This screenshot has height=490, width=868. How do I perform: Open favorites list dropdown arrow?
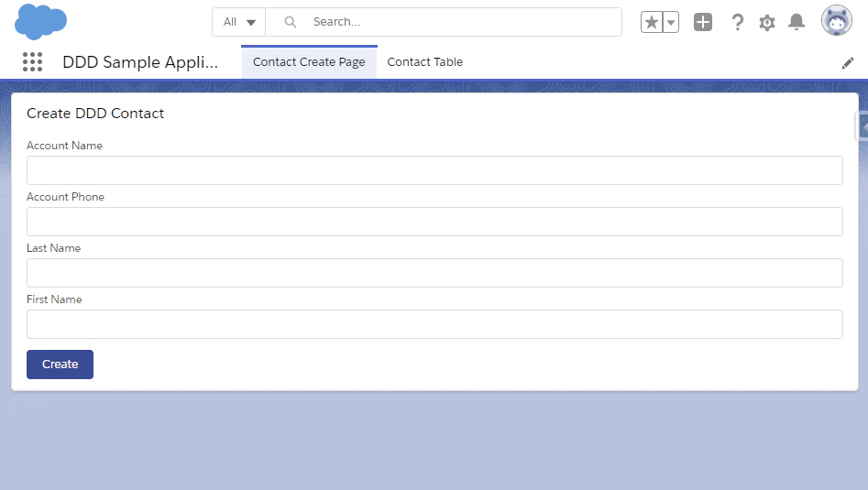(671, 22)
